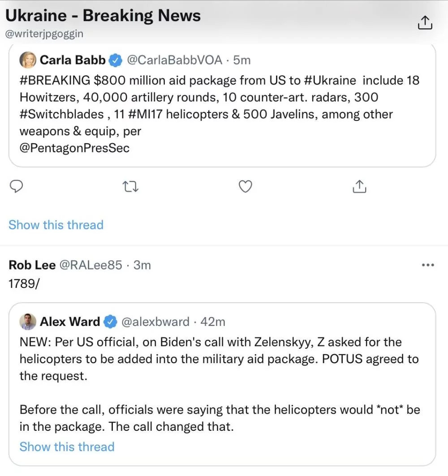
Task: Open the @alexbward handle
Action: [x=155, y=322]
